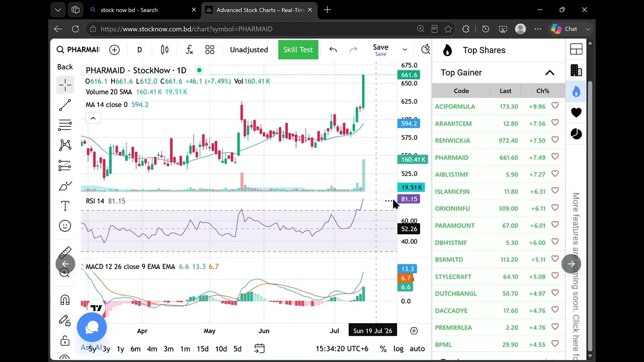The height and width of the screenshot is (362, 644).
Task: Undo the last chart action
Action: (x=333, y=49)
